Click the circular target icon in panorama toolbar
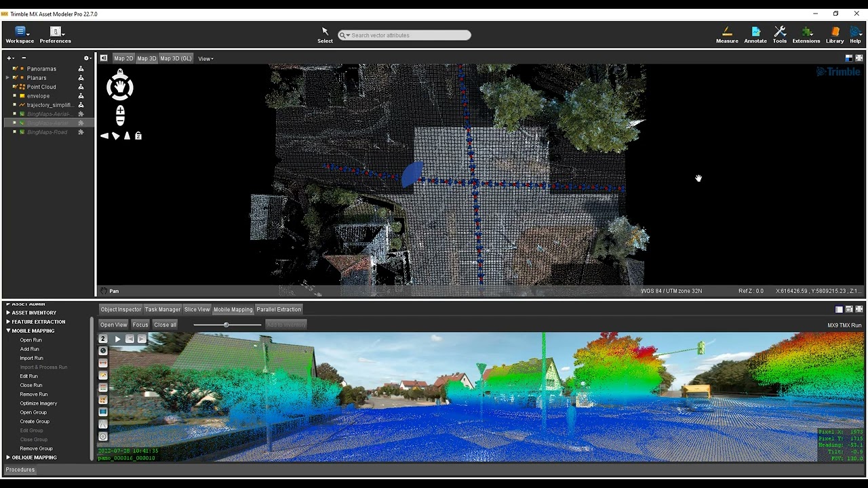 click(103, 436)
